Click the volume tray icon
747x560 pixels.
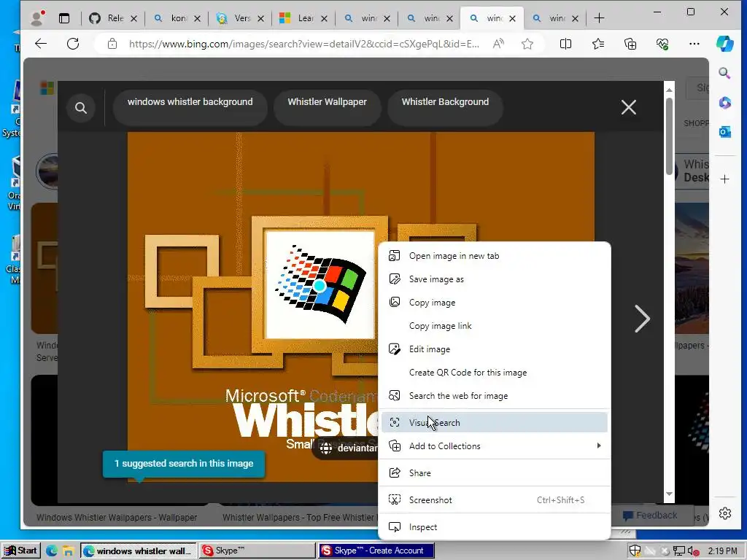[x=694, y=551]
